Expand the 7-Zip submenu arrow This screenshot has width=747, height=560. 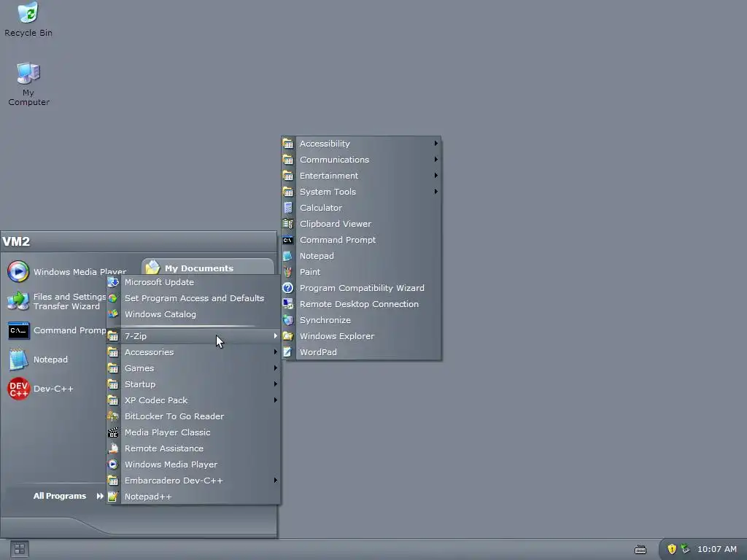[275, 336]
